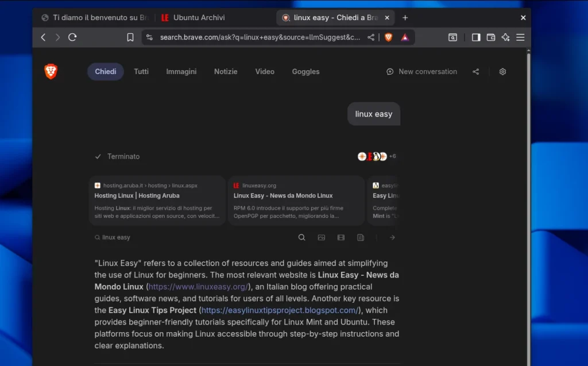This screenshot has height=366, width=588.
Task: Click the news document icon in the query bar
Action: pyautogui.click(x=360, y=237)
